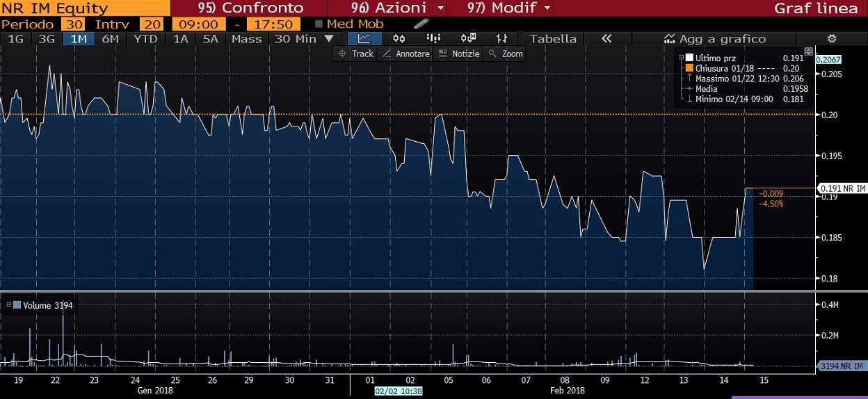868x399 pixels.
Task: Open the 30 Min interval dropdown
Action: pyautogui.click(x=304, y=39)
